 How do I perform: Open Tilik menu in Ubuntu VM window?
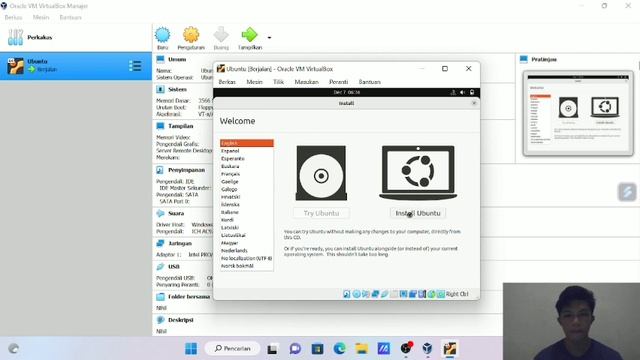[x=278, y=82]
